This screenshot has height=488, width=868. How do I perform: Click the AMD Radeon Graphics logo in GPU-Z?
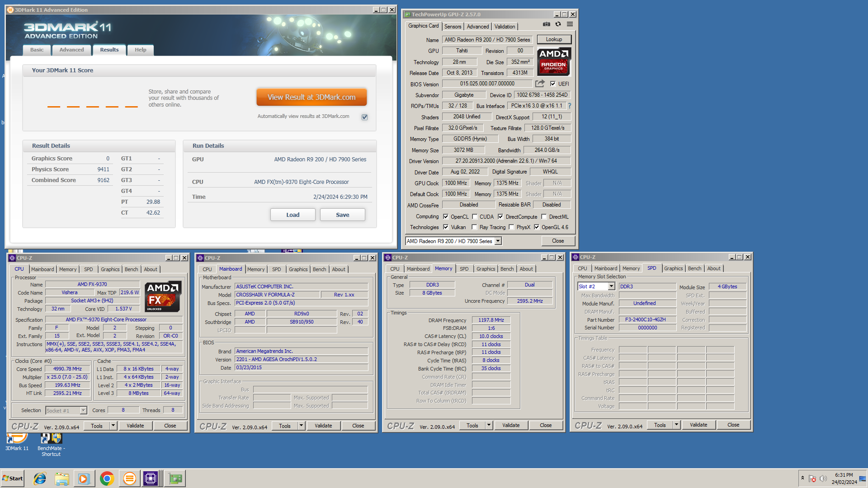pyautogui.click(x=554, y=62)
